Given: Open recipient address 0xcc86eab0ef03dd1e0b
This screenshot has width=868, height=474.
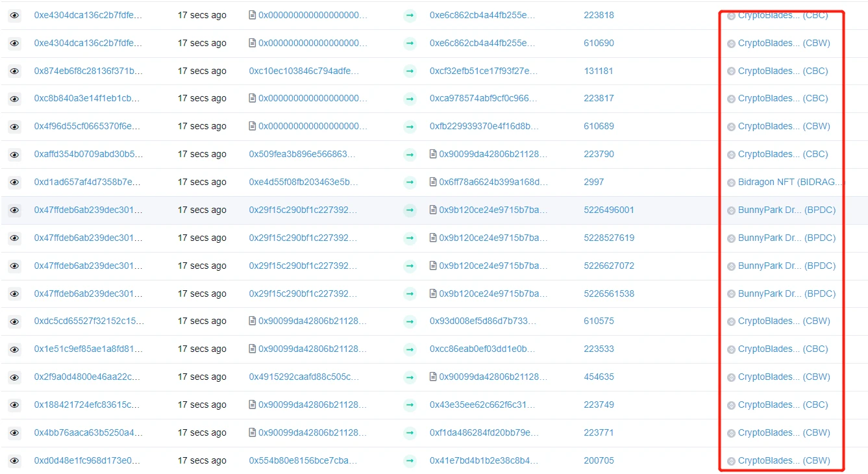Looking at the screenshot, I should tap(482, 349).
